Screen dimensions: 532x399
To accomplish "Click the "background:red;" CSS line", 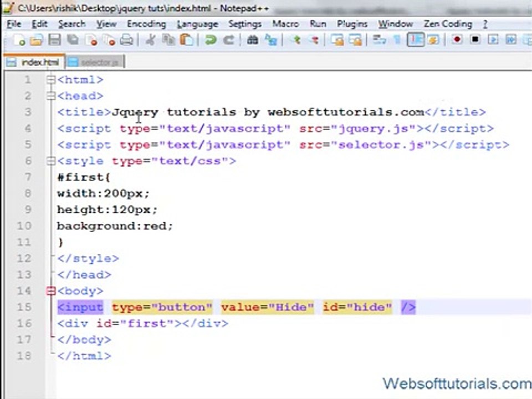I will click(x=115, y=226).
